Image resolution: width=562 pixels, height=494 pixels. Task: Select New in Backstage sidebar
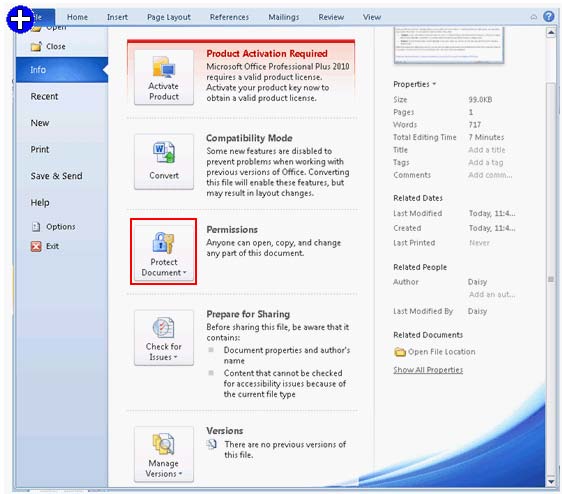click(40, 123)
